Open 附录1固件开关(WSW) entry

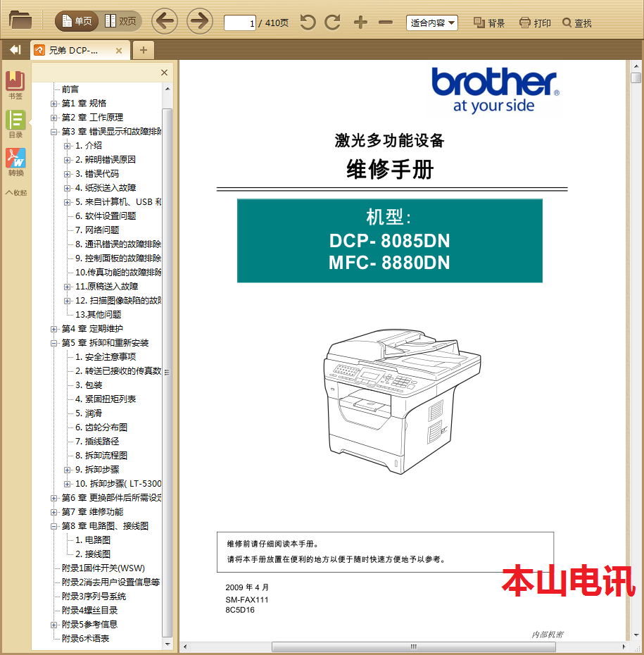click(x=103, y=568)
